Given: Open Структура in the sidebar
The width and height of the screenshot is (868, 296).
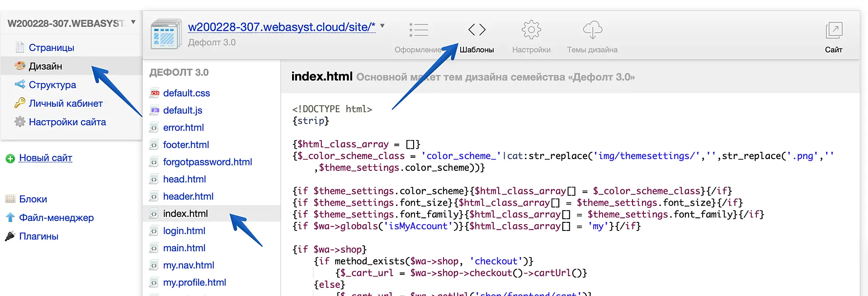Looking at the screenshot, I should 52,85.
